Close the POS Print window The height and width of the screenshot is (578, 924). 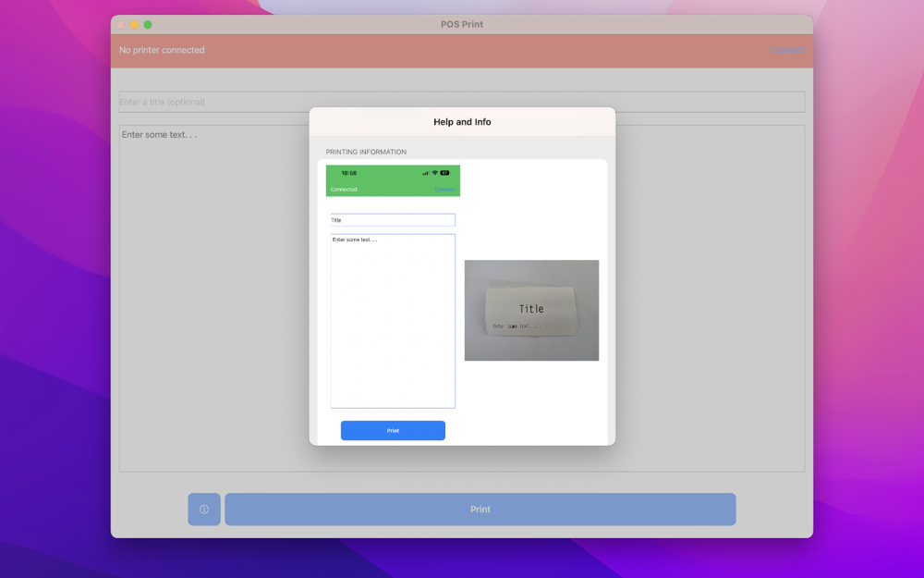point(121,25)
